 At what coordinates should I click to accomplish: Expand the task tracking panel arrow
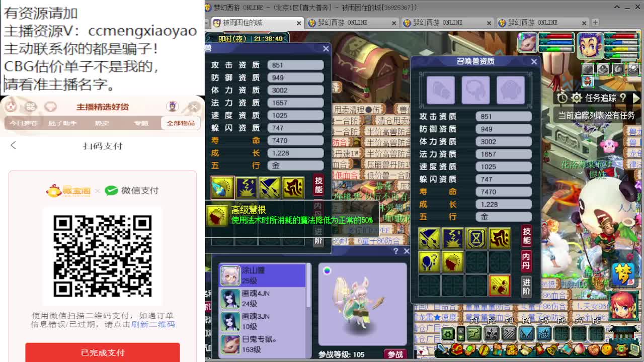635,98
